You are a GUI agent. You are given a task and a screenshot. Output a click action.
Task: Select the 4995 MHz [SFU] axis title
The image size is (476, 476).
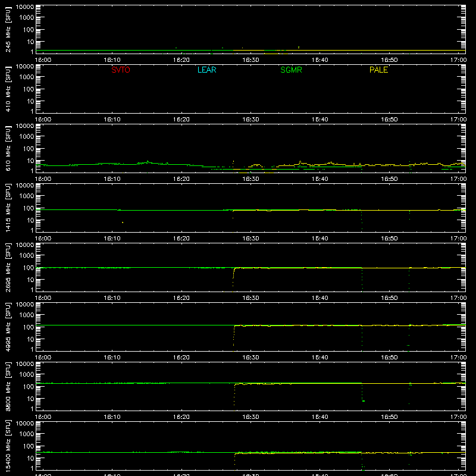click(x=8, y=327)
